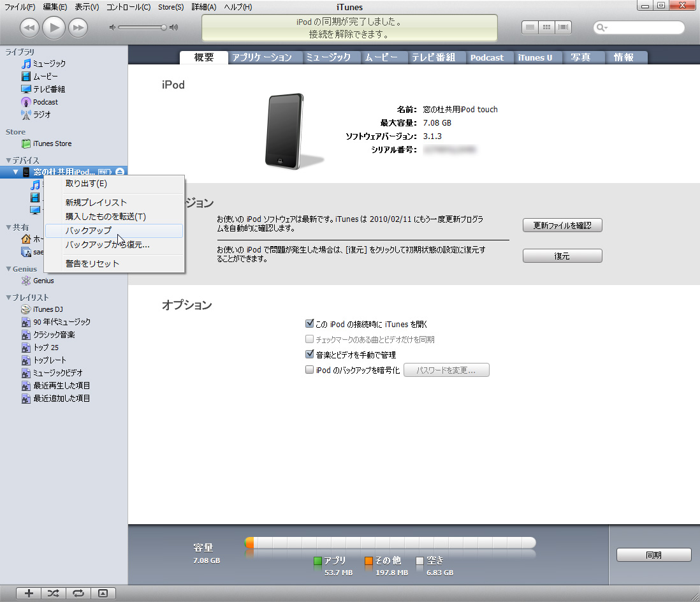Viewport: 700px width, 602px height.
Task: Click the eject icon beside the iPod
Action: (x=120, y=172)
